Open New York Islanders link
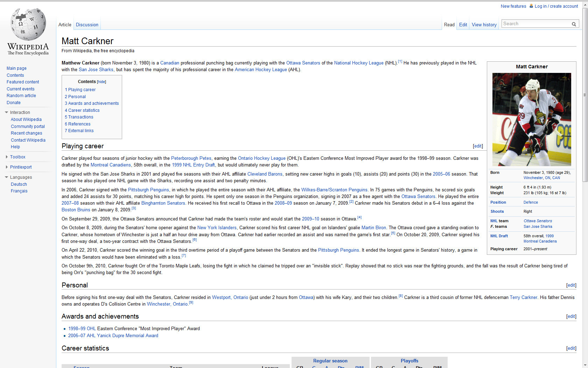 pos(217,228)
